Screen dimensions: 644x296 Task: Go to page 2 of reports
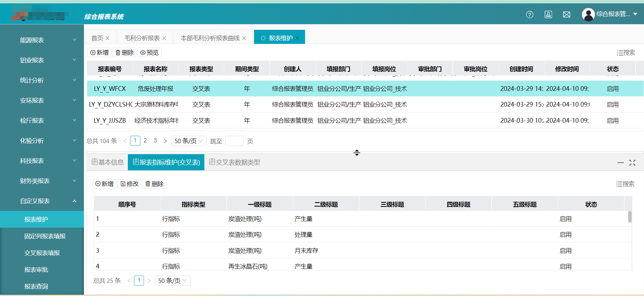(145, 140)
